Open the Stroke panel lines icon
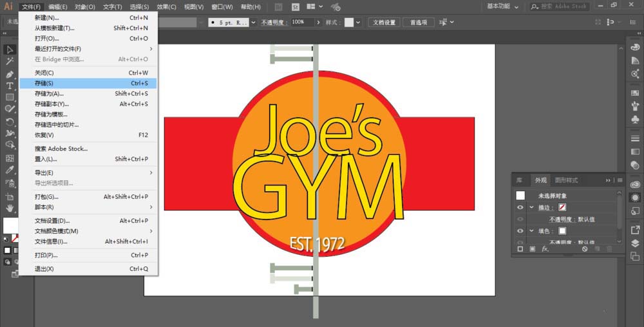Image resolution: width=644 pixels, height=327 pixels. click(x=635, y=138)
